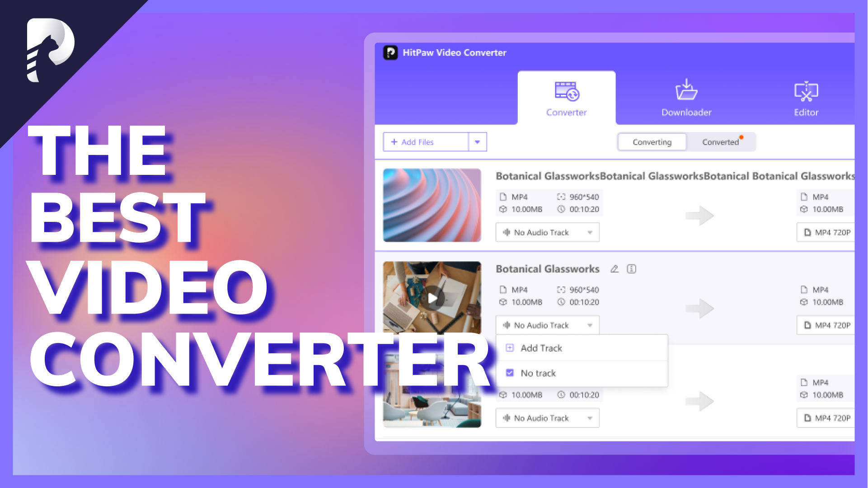This screenshot has height=488, width=868.
Task: View the Converted files tab
Action: click(x=720, y=142)
